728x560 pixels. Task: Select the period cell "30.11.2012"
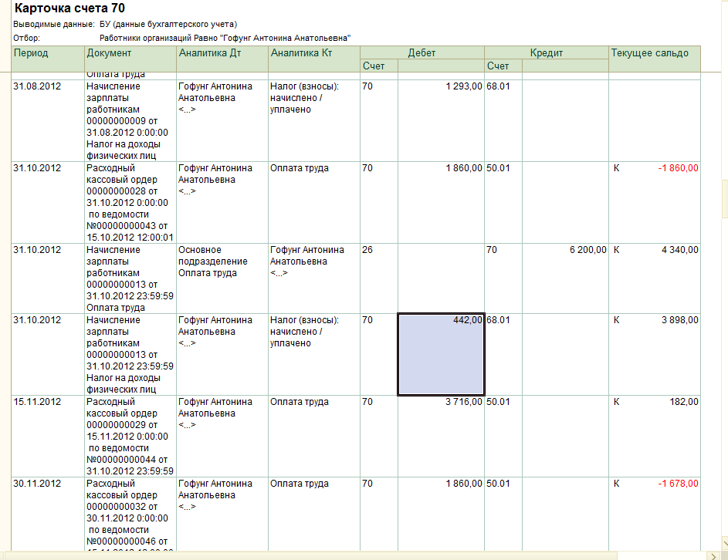48,514
